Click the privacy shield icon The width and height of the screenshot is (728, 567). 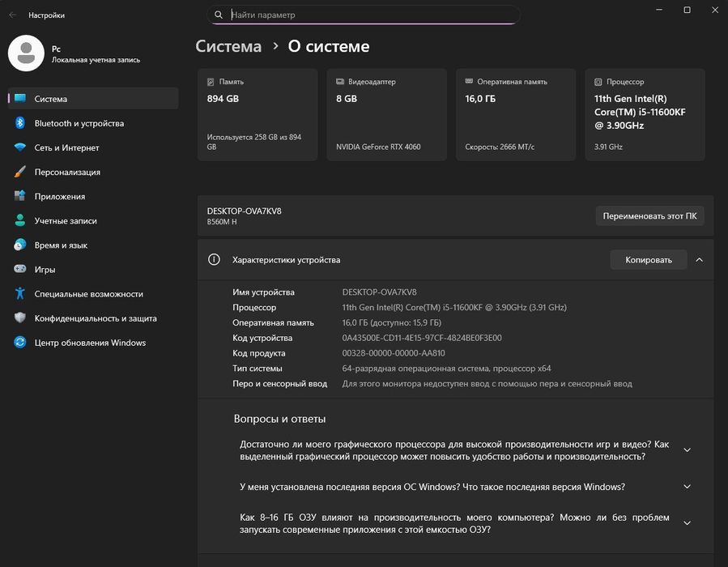[x=20, y=318]
